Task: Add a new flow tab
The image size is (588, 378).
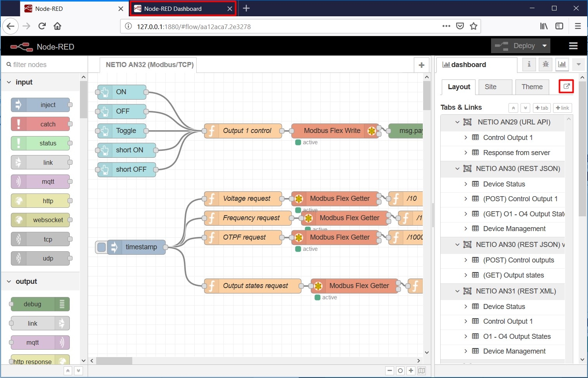Action: tap(422, 65)
